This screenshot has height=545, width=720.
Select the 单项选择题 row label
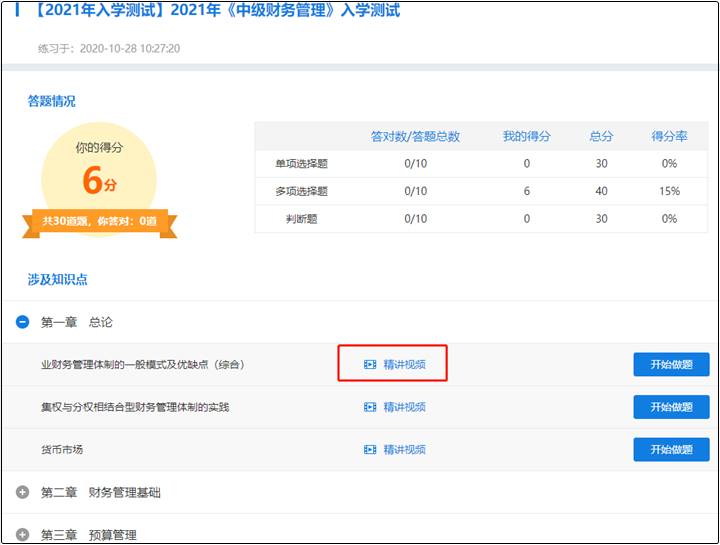click(x=301, y=163)
